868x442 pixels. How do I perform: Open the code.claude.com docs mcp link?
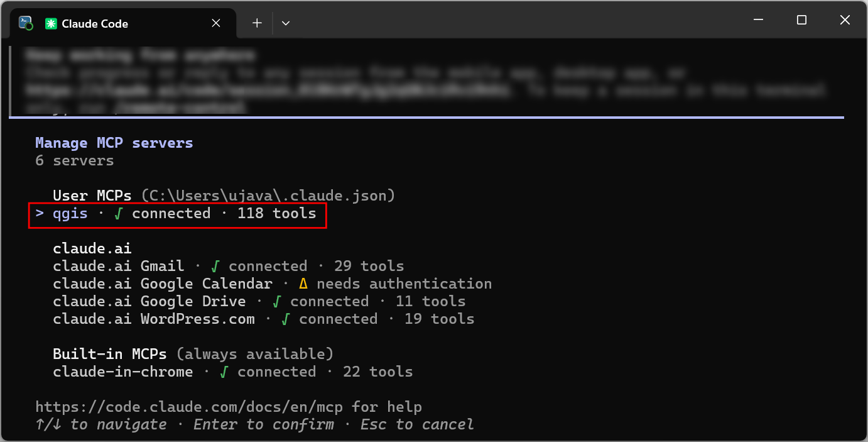pyautogui.click(x=189, y=407)
